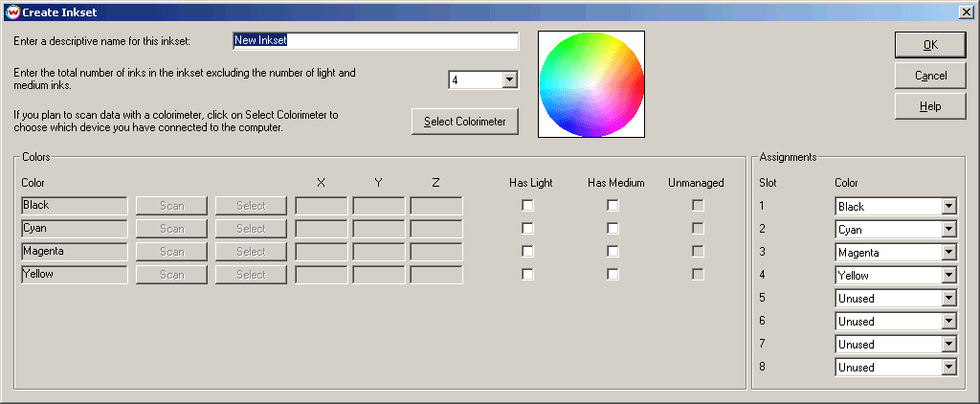This screenshot has width=980, height=404.
Task: Click the Select Colorimeter button
Action: point(465,122)
